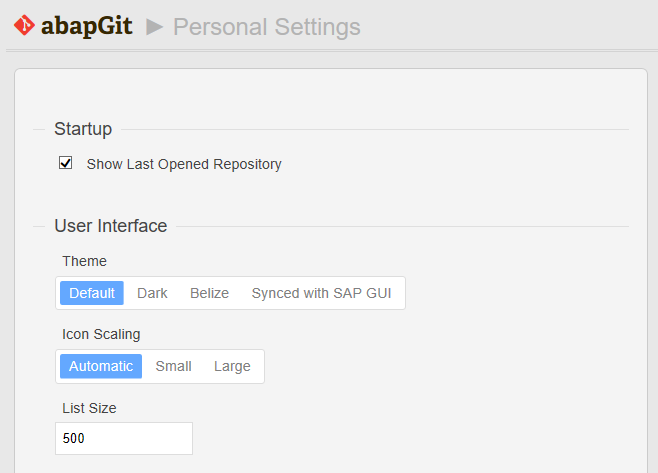
Task: Click the abapGit title text
Action: click(x=86, y=26)
